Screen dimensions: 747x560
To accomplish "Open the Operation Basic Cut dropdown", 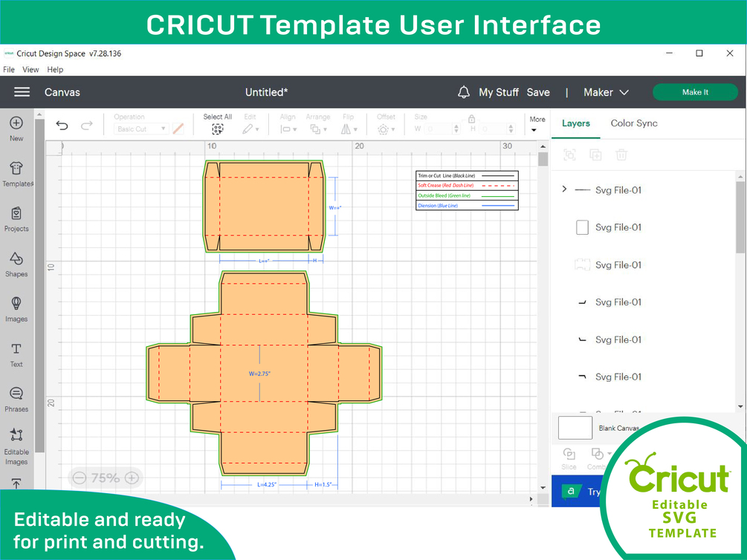I will (141, 128).
